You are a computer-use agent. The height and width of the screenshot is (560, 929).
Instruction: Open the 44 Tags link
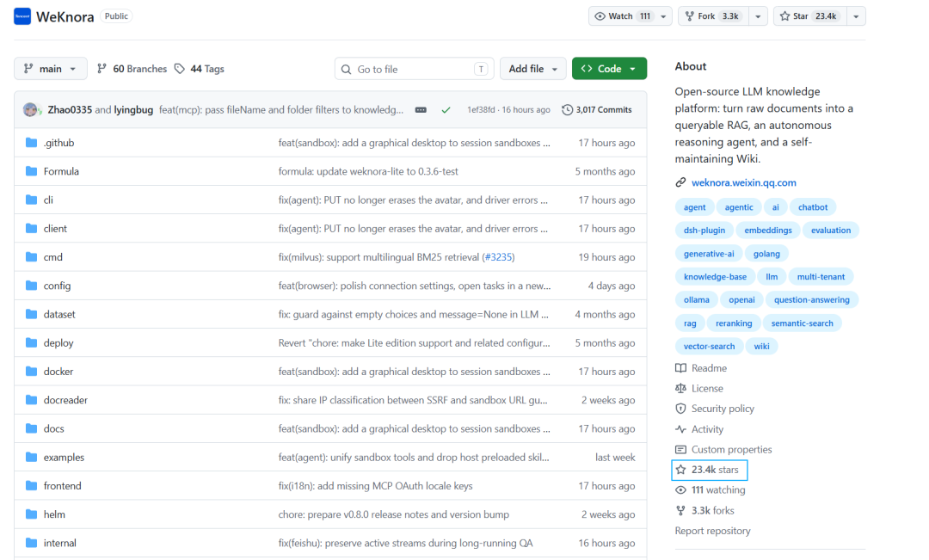200,69
